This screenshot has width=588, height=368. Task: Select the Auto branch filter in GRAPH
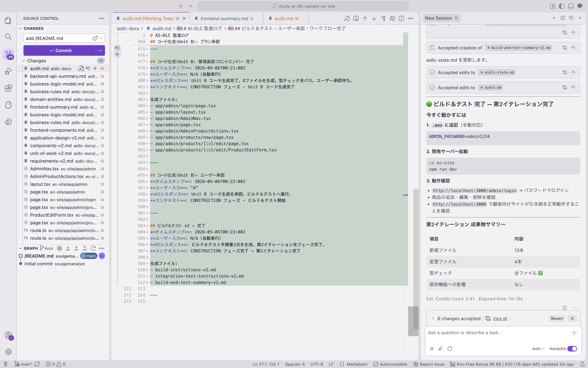(x=46, y=248)
